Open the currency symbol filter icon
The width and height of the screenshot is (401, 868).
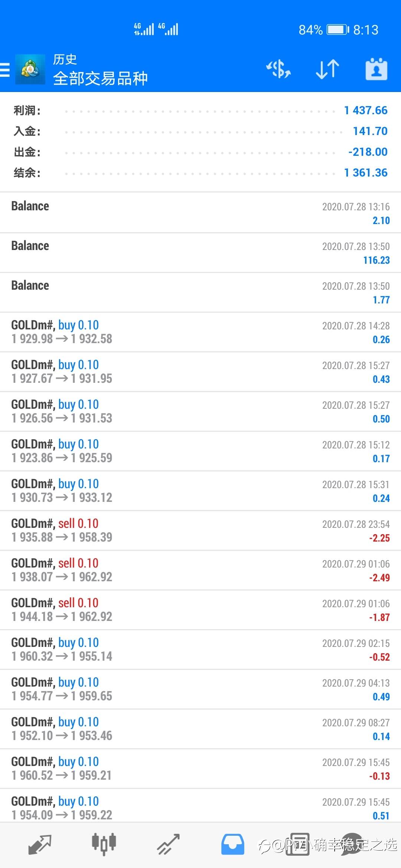click(x=278, y=69)
